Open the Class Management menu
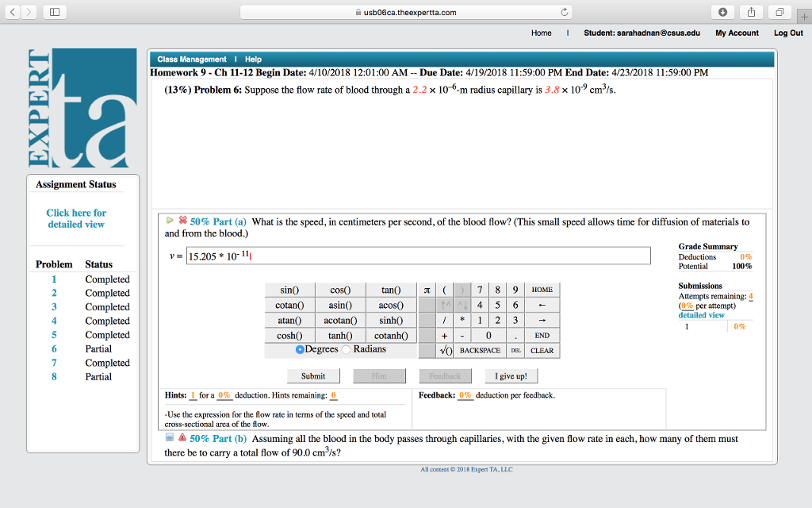Viewport: 812px width, 508px height. 191,60
